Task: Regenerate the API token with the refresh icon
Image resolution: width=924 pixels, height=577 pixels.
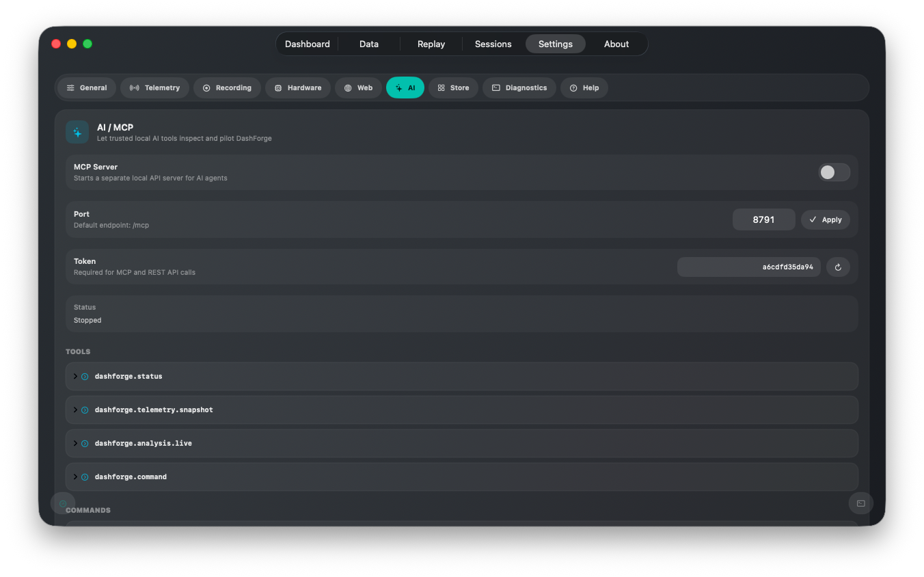Action: pos(838,267)
